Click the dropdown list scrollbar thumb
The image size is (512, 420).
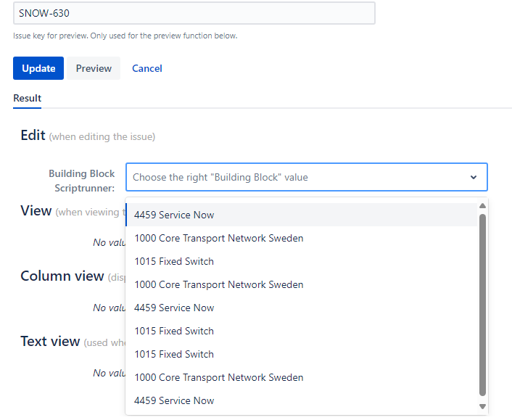482,305
